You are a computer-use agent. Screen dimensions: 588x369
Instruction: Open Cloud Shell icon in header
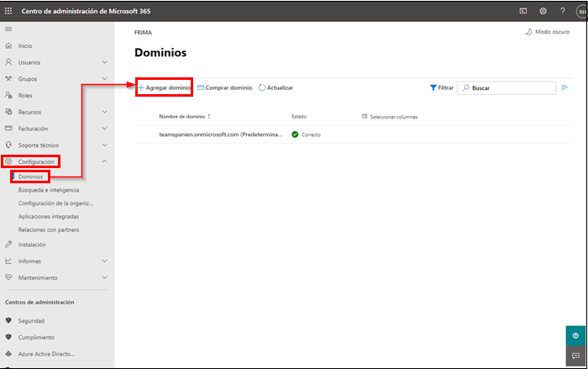pos(523,11)
